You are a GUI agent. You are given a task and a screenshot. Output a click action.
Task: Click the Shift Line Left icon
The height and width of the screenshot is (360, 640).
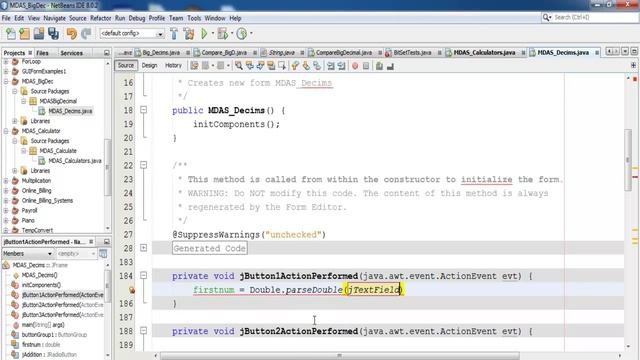tap(331, 66)
